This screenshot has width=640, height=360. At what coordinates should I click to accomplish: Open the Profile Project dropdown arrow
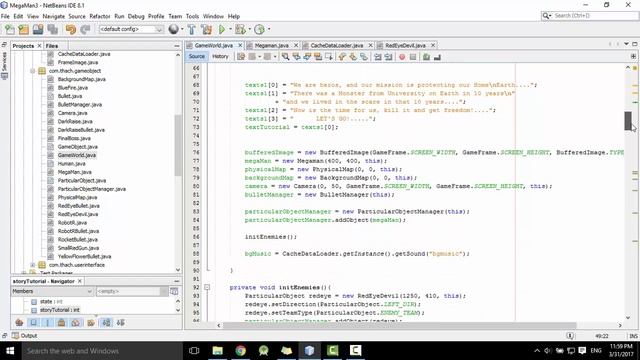[x=269, y=29]
